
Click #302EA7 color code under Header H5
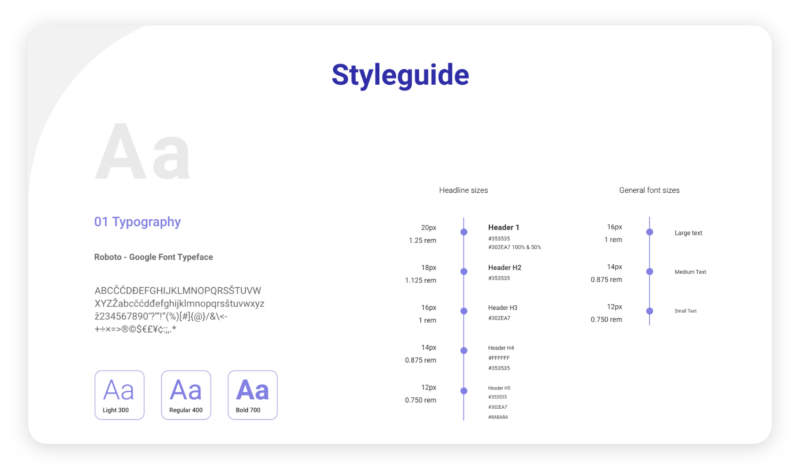tap(497, 407)
